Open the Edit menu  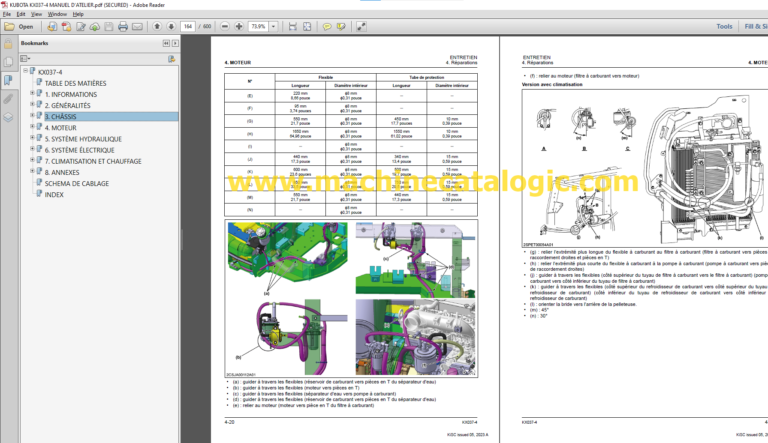tap(21, 14)
